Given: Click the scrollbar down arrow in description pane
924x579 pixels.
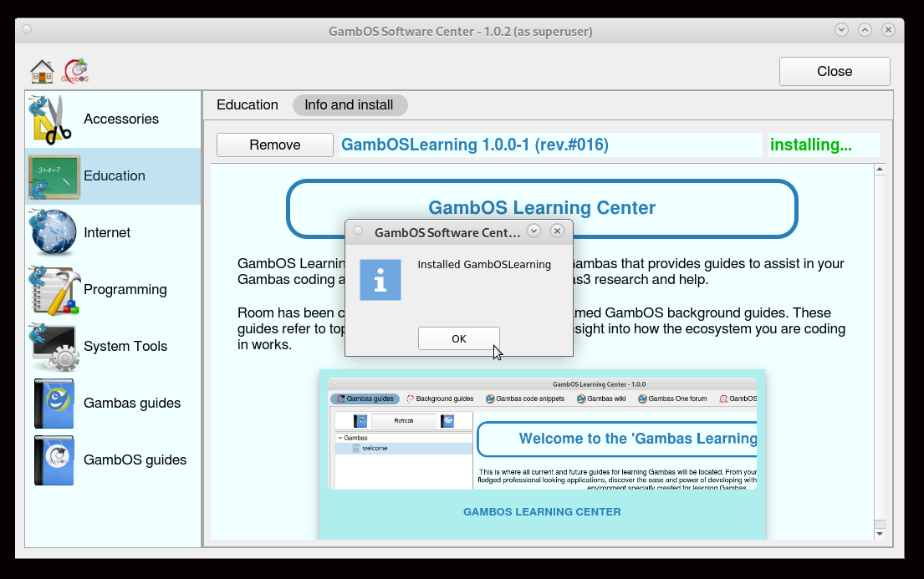Looking at the screenshot, I should coord(880,534).
